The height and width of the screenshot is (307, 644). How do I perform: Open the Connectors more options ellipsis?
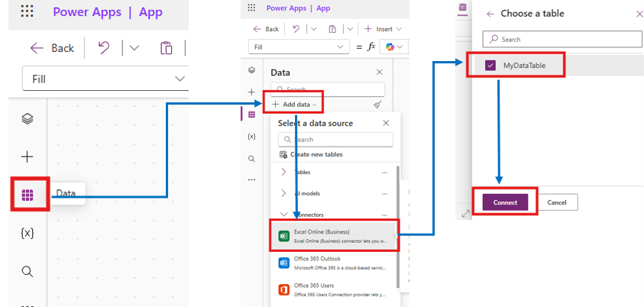[384, 215]
